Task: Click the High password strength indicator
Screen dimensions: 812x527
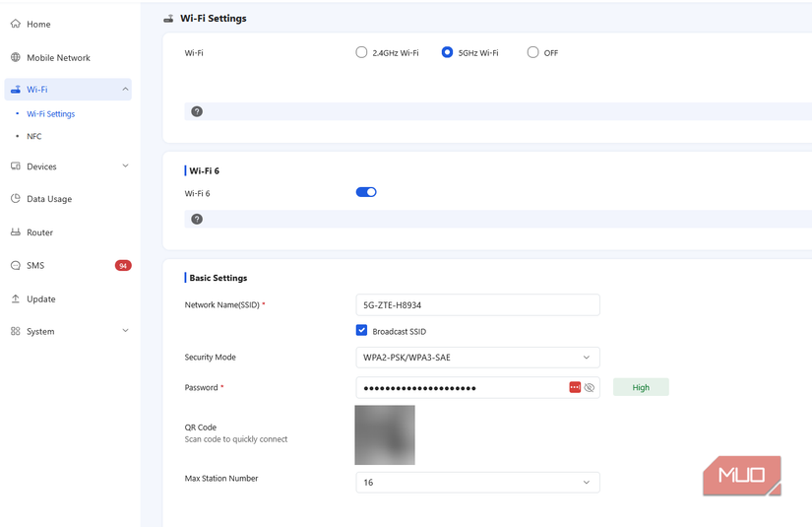Action: (641, 387)
